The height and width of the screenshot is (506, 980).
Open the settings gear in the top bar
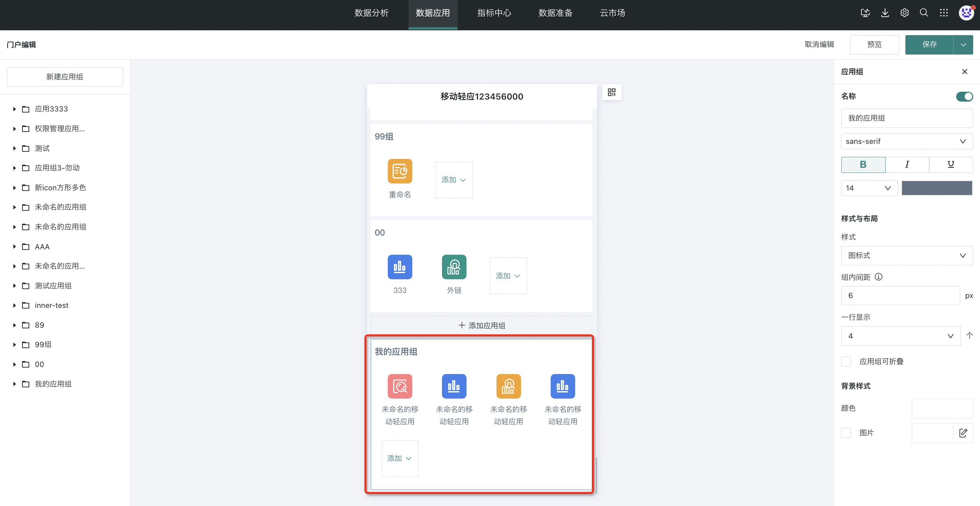tap(904, 13)
